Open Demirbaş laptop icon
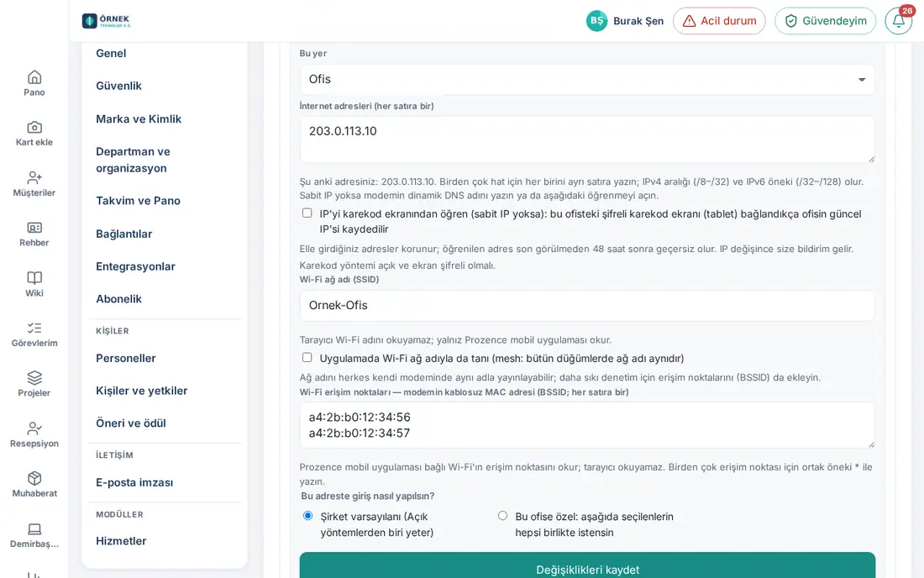Image resolution: width=924 pixels, height=578 pixels. click(34, 528)
